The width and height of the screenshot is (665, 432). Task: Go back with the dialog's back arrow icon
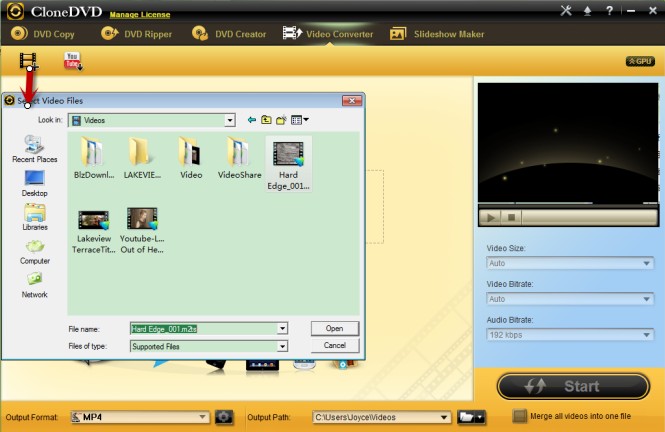click(251, 120)
